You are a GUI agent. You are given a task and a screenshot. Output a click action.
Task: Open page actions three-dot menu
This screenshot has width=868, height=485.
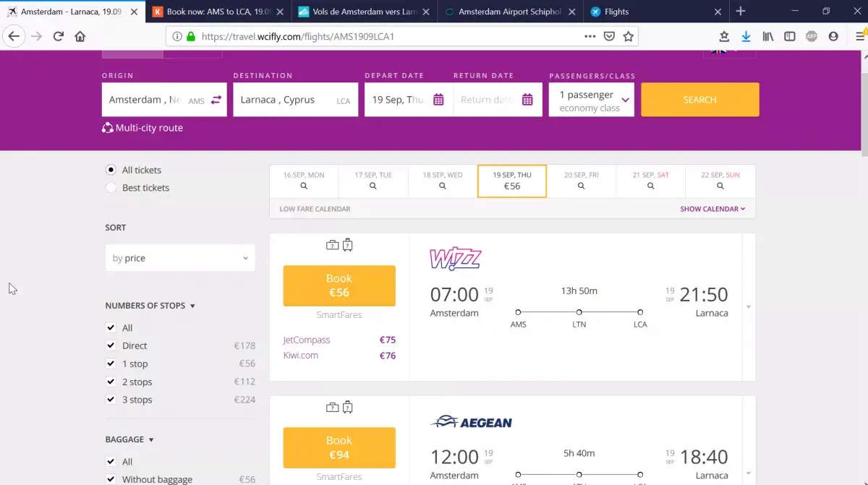[x=590, y=36]
